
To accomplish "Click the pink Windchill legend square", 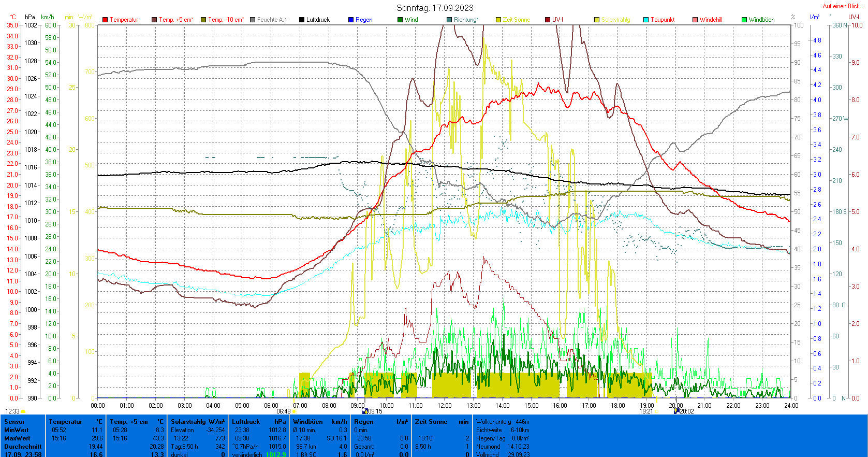I will pyautogui.click(x=695, y=20).
